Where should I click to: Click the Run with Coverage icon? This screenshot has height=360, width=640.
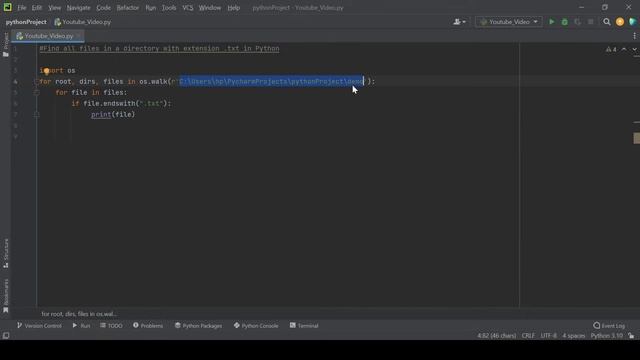click(578, 22)
